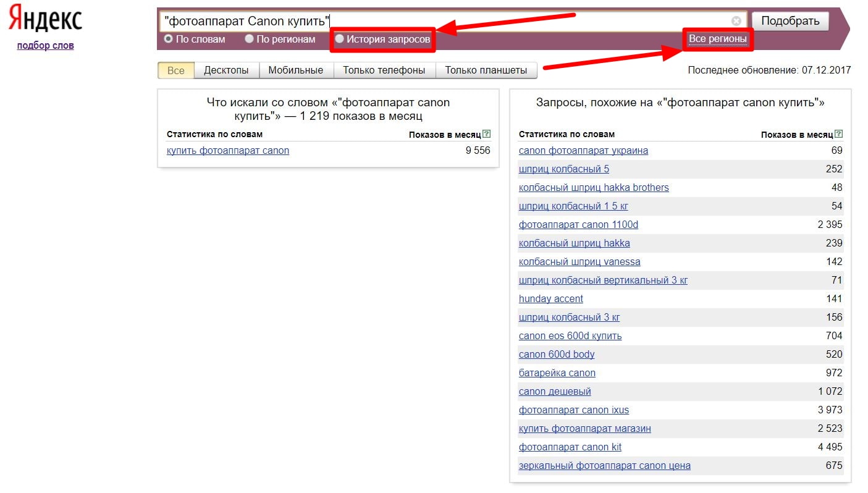Open 'шприц колбасный 5' query link
This screenshot has height=493, width=868.
564,169
